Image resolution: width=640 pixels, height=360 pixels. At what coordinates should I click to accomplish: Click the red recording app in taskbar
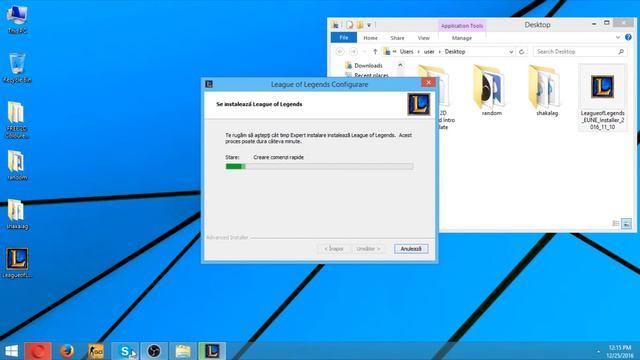[38, 351]
